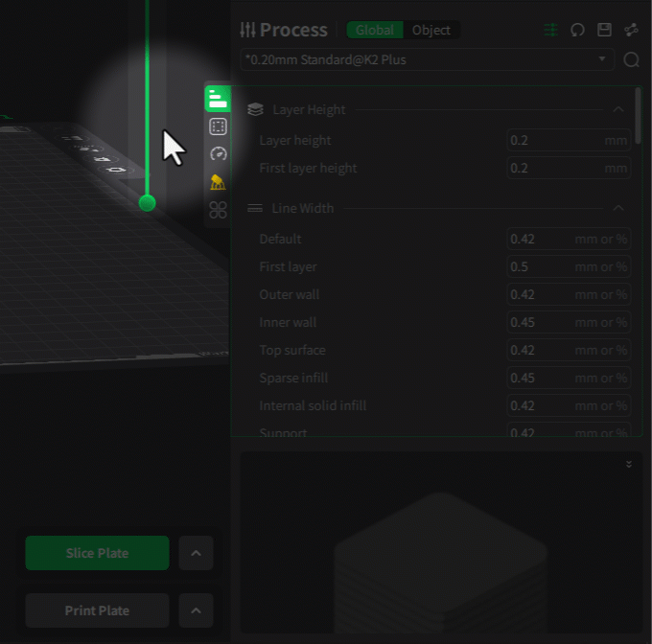Select the Quality tab icon in sidebar
This screenshot has width=652, height=644.
[218, 99]
